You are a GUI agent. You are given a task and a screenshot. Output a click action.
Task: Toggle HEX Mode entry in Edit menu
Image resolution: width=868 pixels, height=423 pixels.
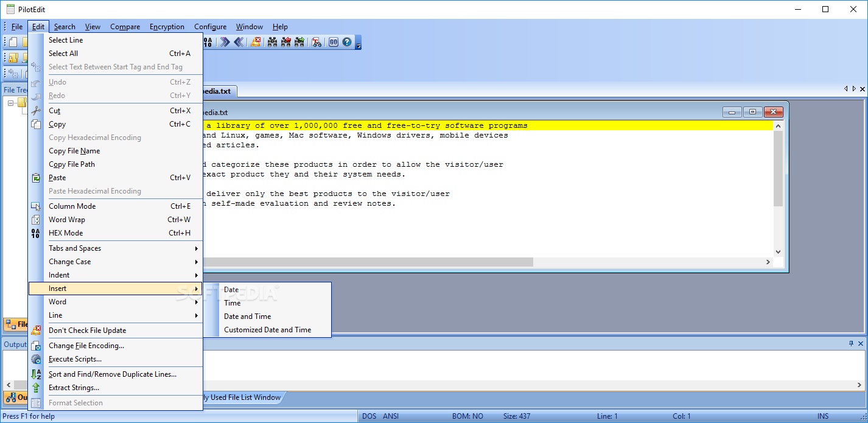click(x=116, y=233)
